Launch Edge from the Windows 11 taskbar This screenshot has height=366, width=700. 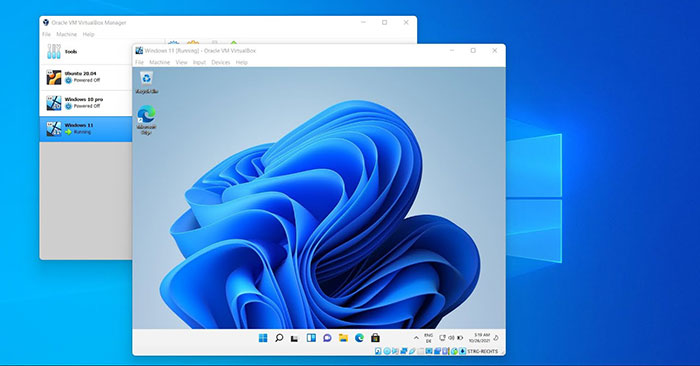359,338
